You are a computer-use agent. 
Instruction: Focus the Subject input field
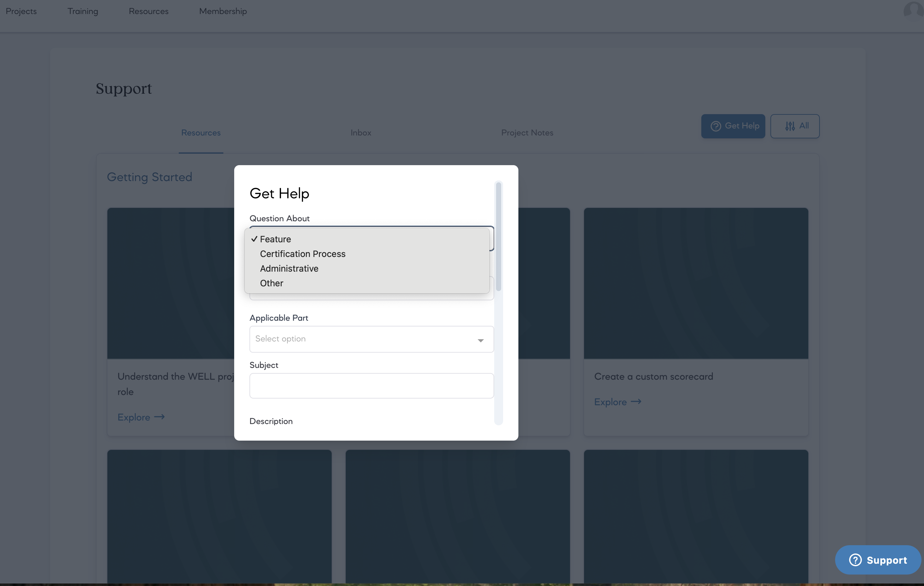pyautogui.click(x=372, y=385)
